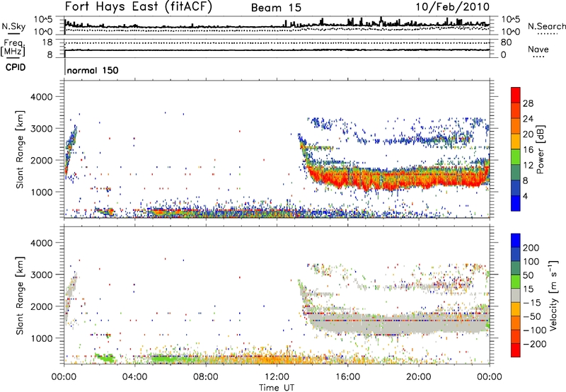This screenshot has height=392, width=566.
Task: Click the 'N.Sky' legend label
Action: coord(13,26)
